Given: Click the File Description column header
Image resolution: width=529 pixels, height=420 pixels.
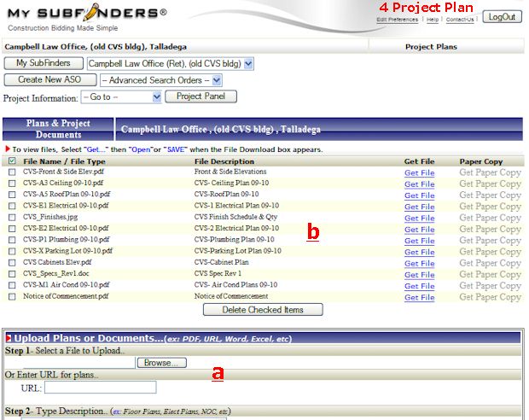Looking at the screenshot, I should click(224, 161).
